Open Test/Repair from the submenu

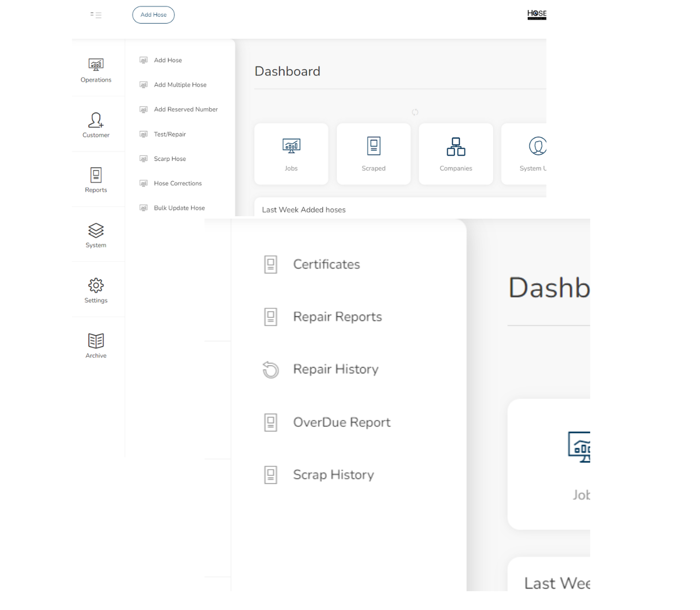[x=170, y=135]
